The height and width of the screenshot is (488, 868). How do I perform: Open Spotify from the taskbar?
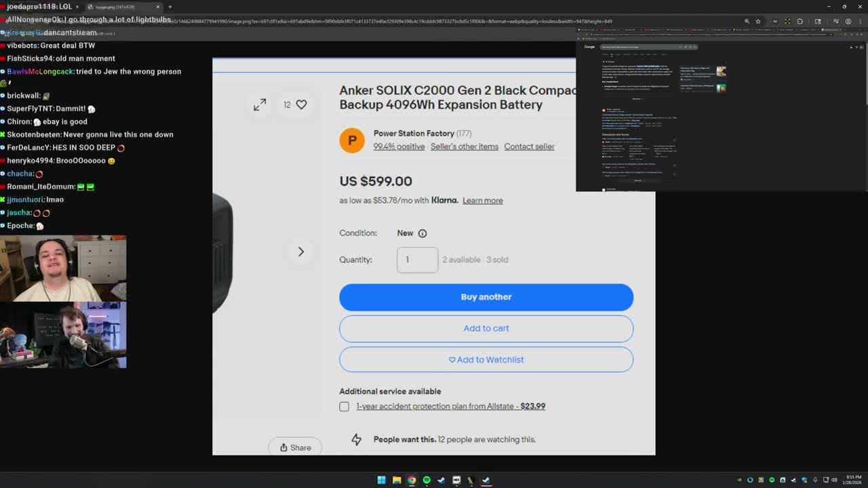point(427,480)
